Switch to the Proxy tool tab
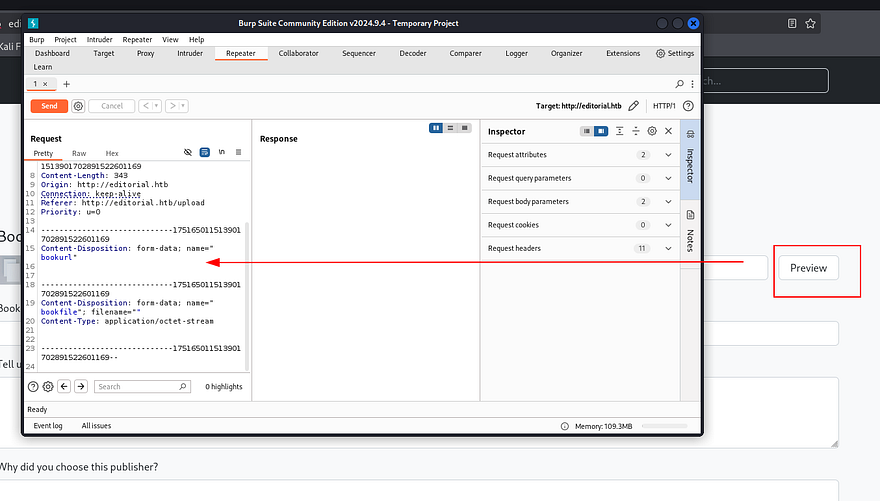880x501 pixels. [x=145, y=53]
